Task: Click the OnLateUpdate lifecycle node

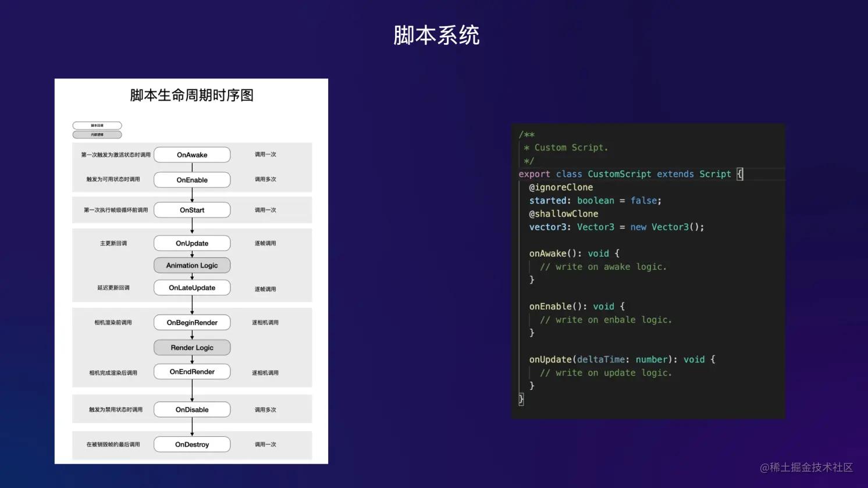Action: click(192, 287)
